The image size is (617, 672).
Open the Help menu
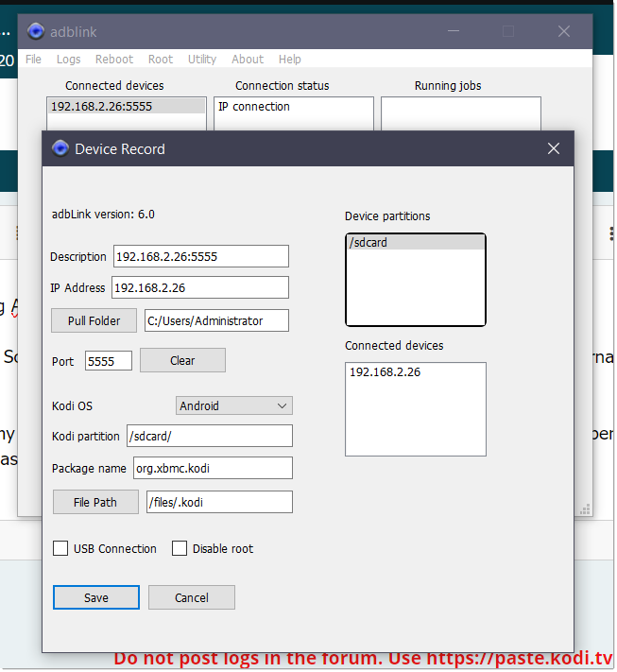(x=290, y=60)
